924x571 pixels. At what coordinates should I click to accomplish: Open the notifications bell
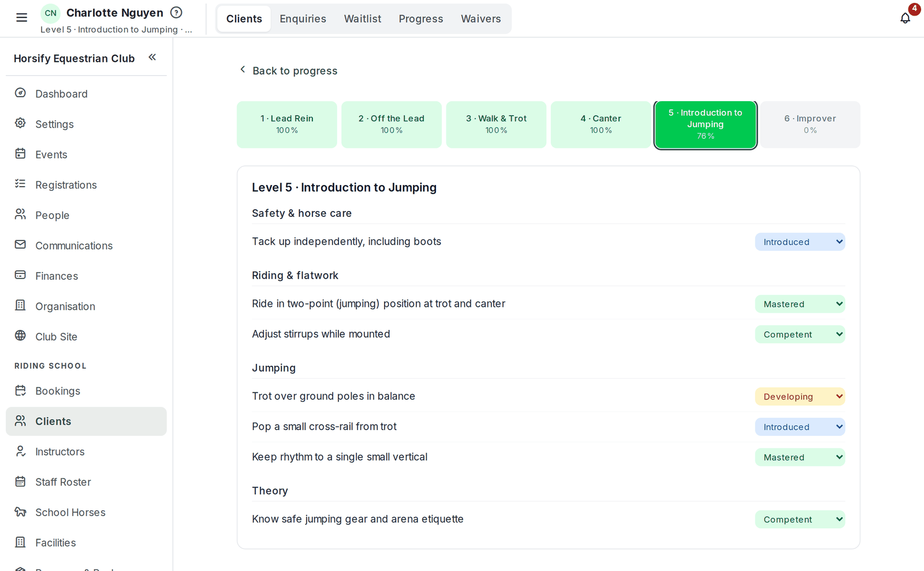pos(905,18)
